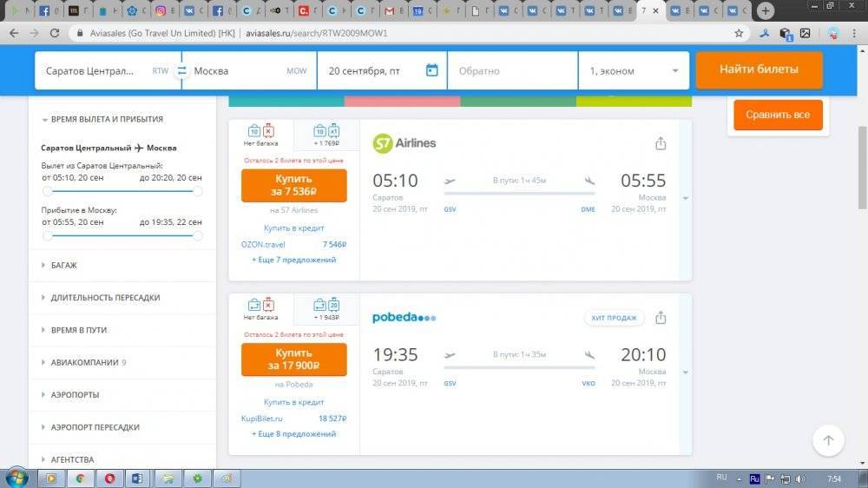
Task: Switch to first Facebook browser tab
Action: [x=46, y=10]
